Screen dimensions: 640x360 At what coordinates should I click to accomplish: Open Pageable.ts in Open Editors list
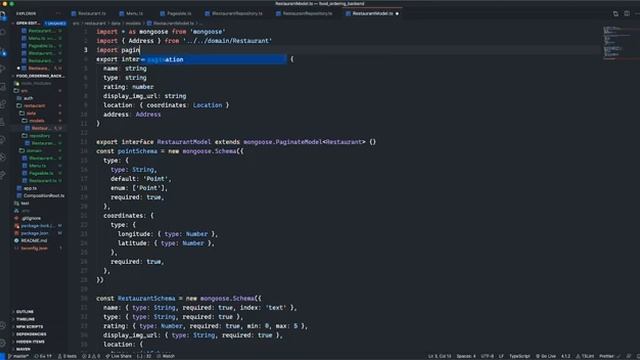[x=41, y=46]
